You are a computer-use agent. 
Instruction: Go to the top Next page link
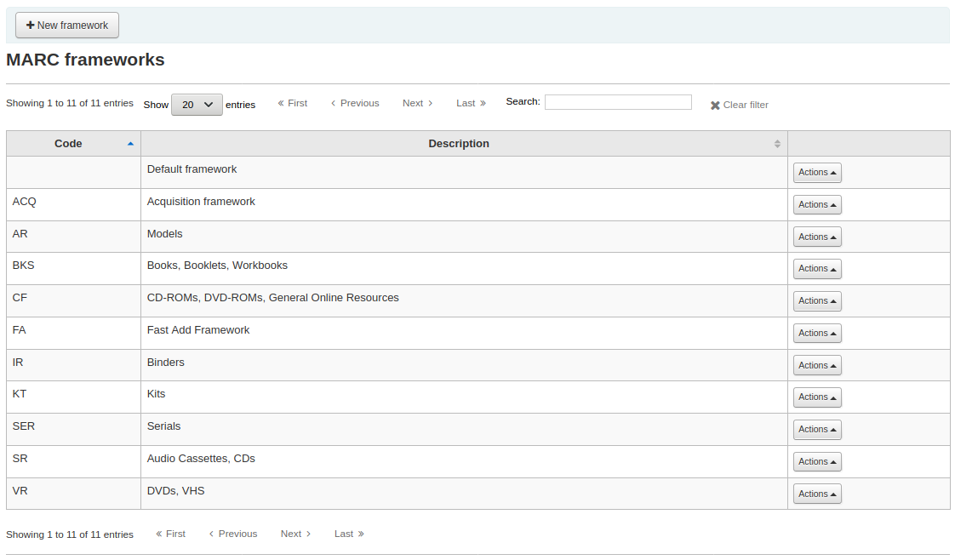417,103
